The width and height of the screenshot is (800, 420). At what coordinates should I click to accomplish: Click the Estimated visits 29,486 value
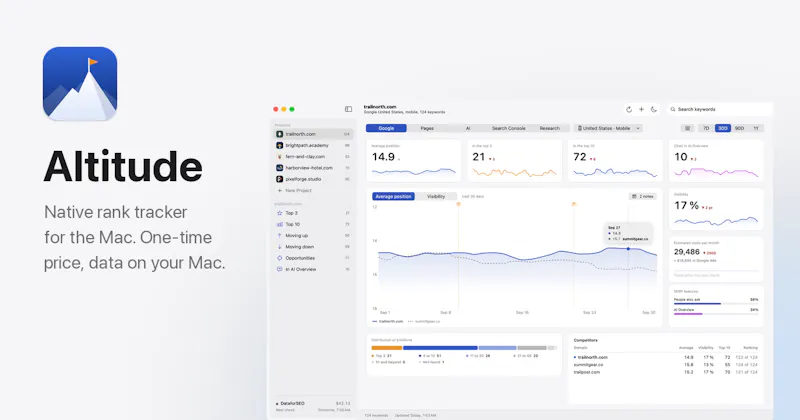(687, 252)
